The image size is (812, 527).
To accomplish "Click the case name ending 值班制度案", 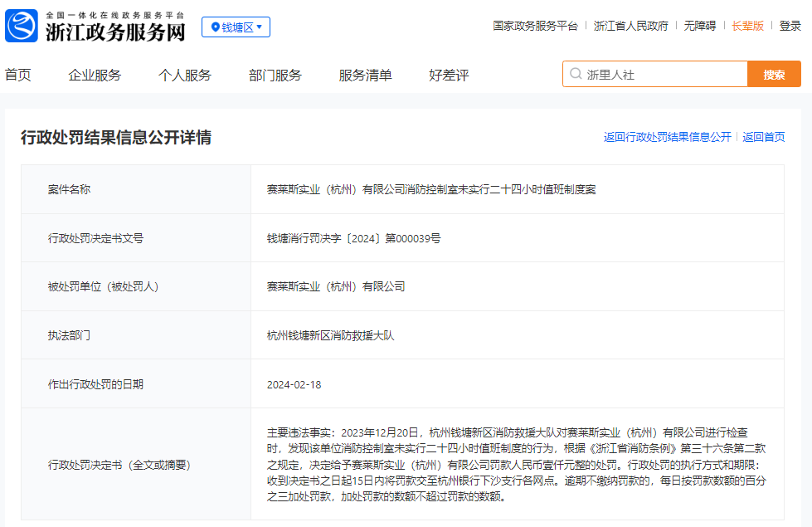I will coord(431,190).
